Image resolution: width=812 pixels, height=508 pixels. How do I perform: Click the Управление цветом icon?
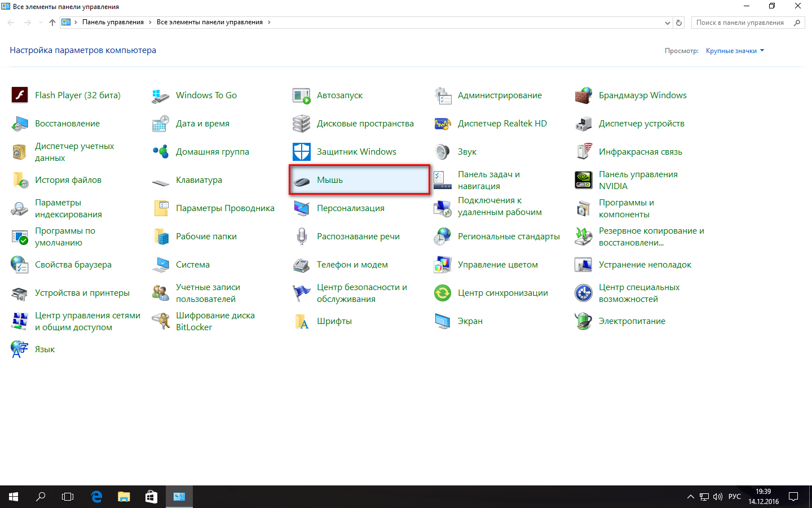click(443, 265)
